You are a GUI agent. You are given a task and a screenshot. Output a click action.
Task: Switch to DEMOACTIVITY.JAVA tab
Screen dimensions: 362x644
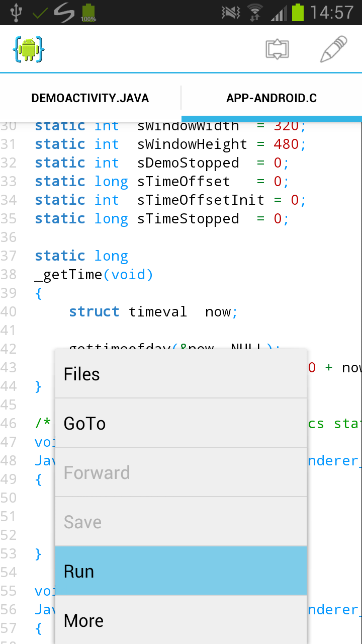pyautogui.click(x=90, y=98)
